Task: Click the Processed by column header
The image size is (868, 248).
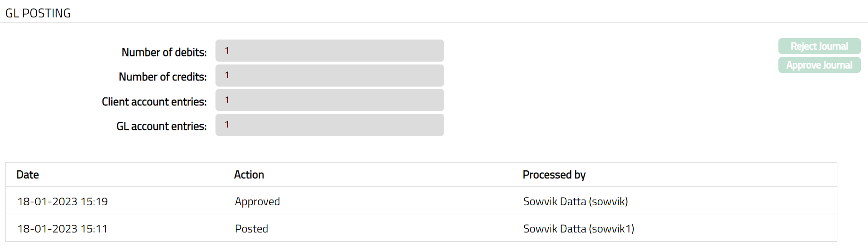Action: (554, 175)
